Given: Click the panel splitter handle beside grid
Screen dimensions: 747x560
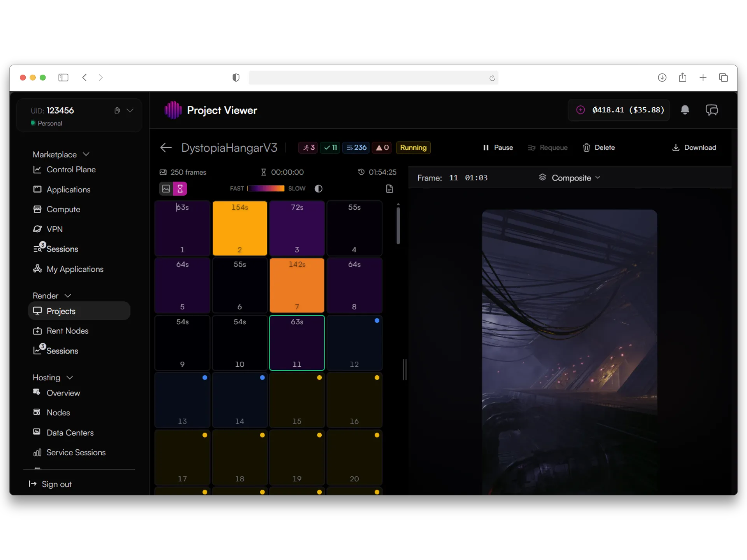Looking at the screenshot, I should (405, 369).
